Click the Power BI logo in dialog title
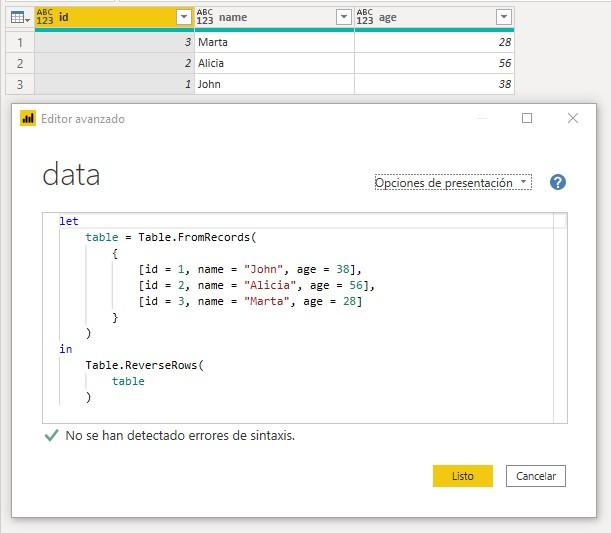This screenshot has width=611, height=533. point(28,118)
